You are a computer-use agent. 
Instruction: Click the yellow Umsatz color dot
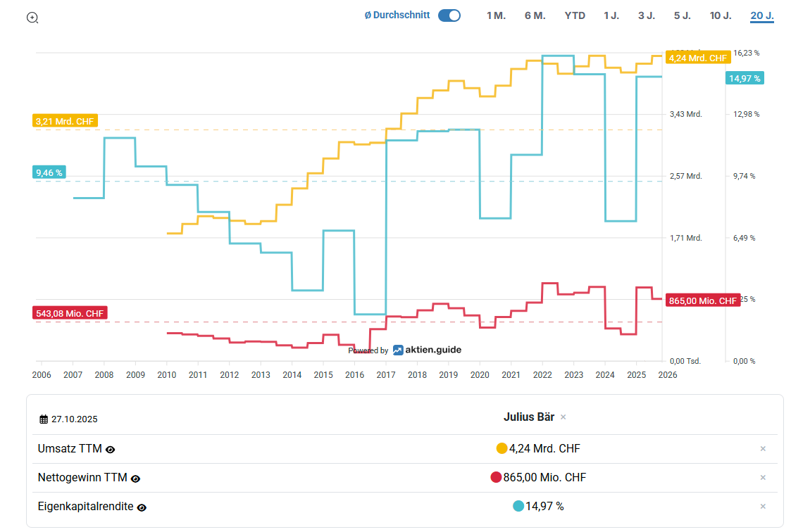pyautogui.click(x=502, y=448)
